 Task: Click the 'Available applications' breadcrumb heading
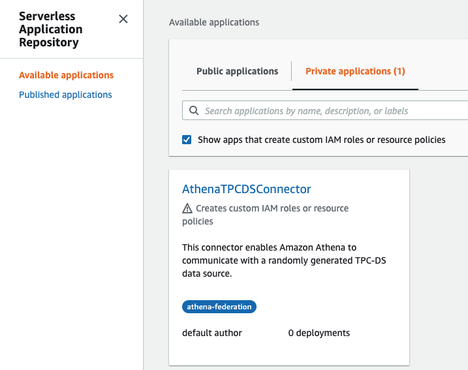tap(214, 22)
